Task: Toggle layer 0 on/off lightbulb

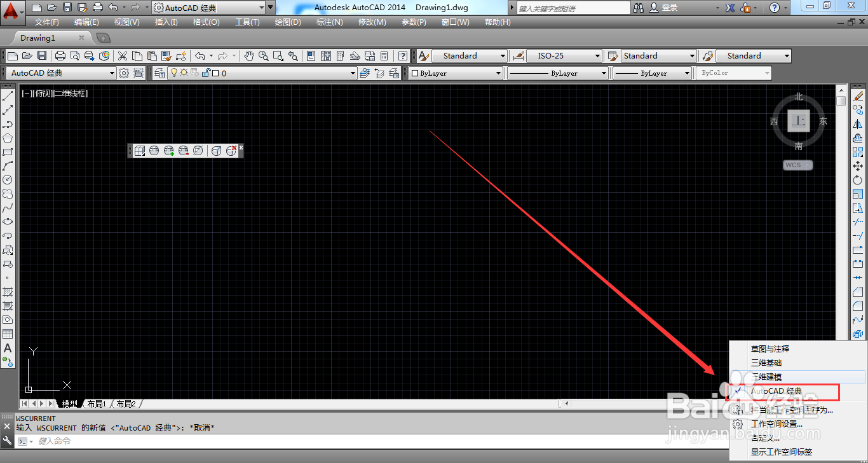Action: pos(174,73)
